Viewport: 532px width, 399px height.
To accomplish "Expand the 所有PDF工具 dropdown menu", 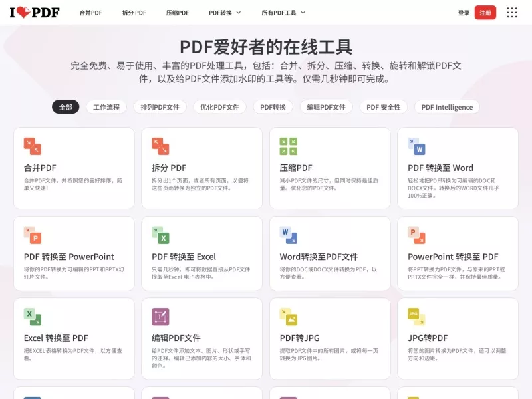I will (x=283, y=13).
